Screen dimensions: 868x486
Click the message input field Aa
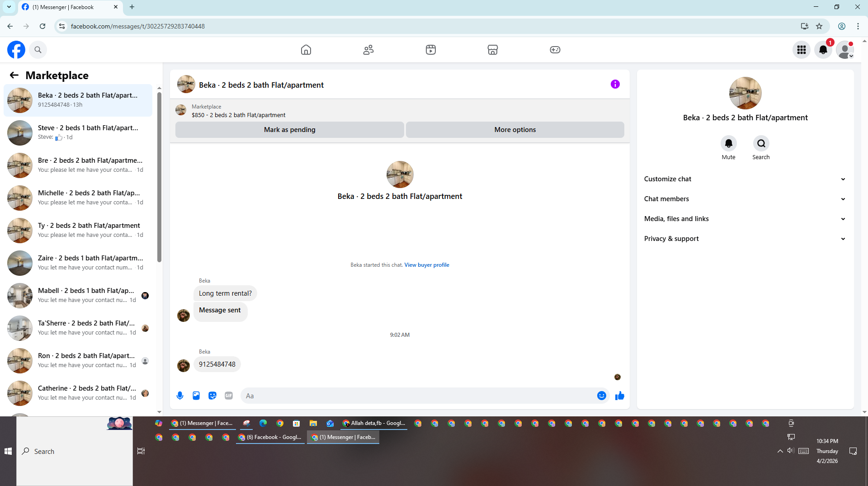[418, 396]
